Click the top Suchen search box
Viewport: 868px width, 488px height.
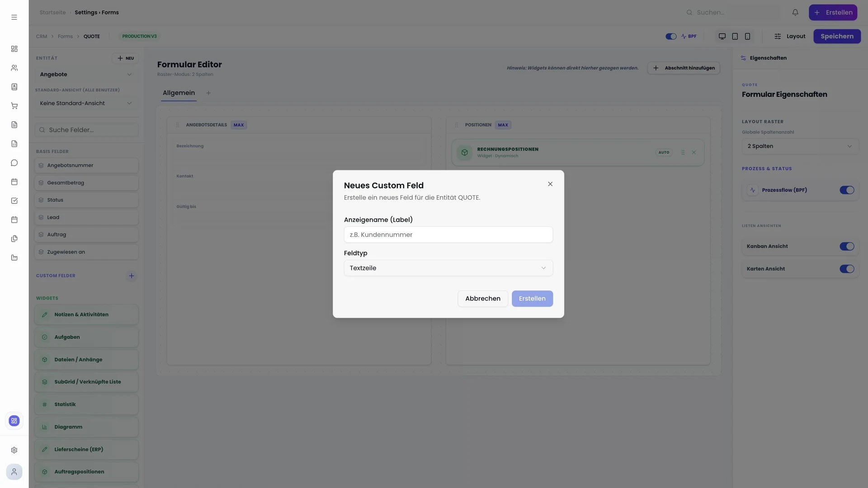732,13
